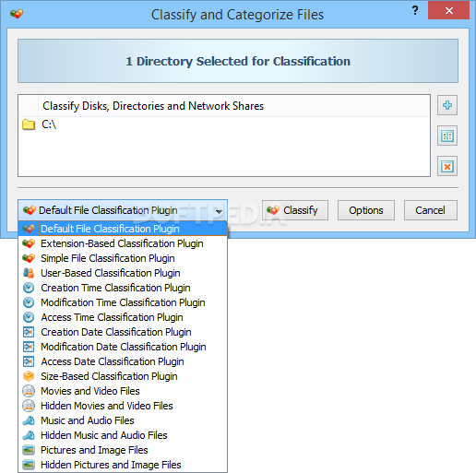Image resolution: width=476 pixels, height=473 pixels.
Task: Click the Simple File Classification Plugin icon
Action: (29, 258)
